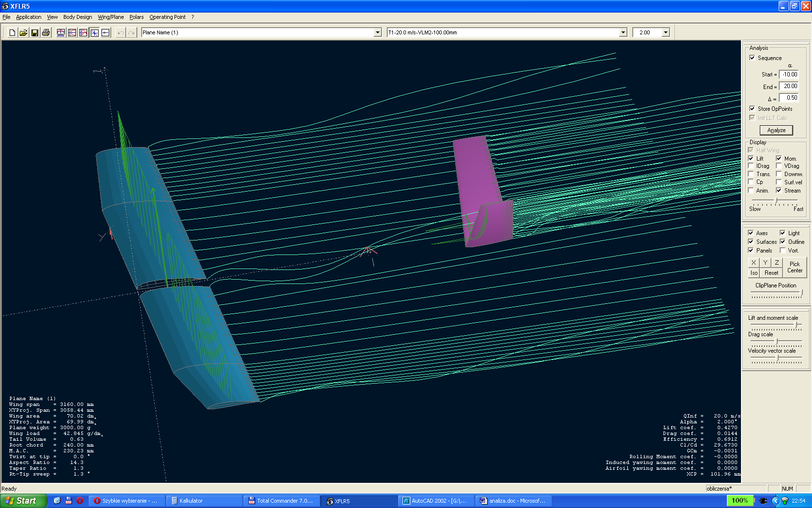
Task: Enable the Cp display checkbox
Action: [751, 182]
